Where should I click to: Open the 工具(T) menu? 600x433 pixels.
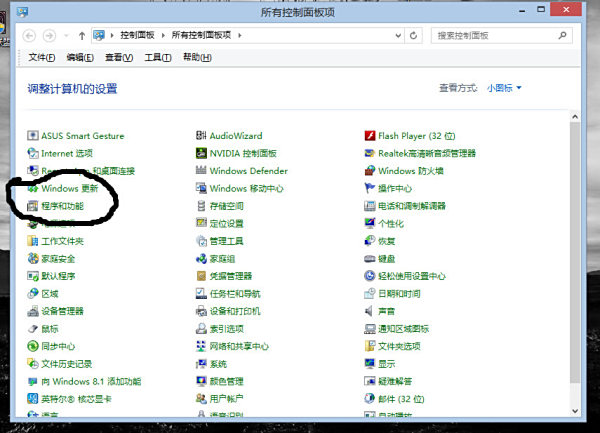tap(158, 57)
